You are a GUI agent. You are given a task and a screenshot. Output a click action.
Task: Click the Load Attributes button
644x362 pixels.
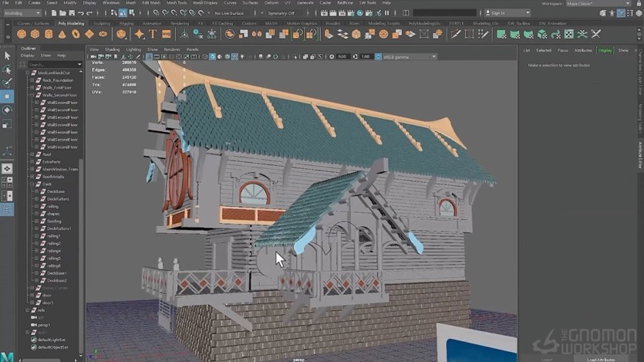(601, 360)
